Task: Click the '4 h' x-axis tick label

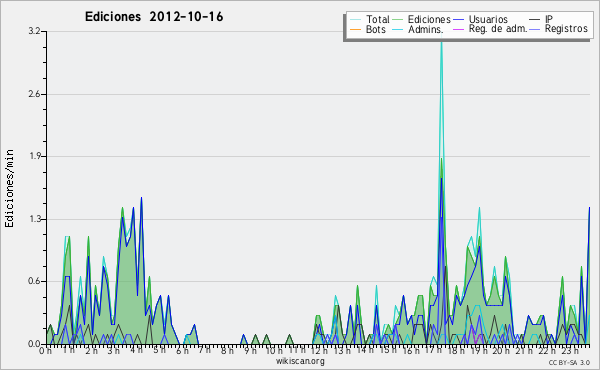Action: [136, 350]
